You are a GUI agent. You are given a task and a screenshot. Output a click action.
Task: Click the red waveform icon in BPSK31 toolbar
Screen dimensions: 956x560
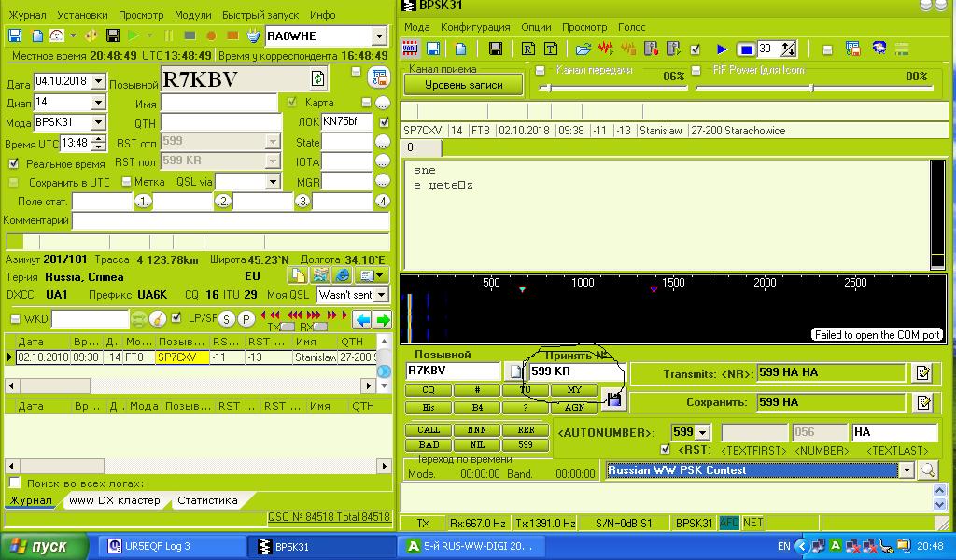click(x=605, y=49)
